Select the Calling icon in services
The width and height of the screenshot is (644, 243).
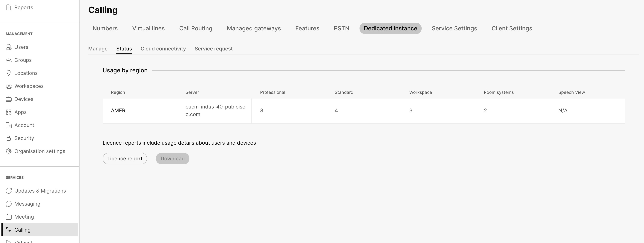(x=9, y=229)
